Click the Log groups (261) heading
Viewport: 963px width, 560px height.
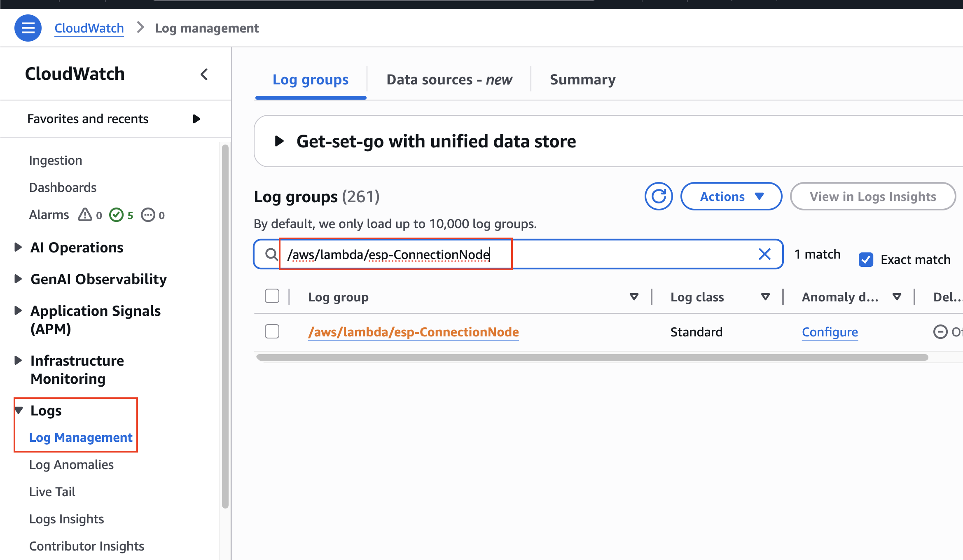316,196
